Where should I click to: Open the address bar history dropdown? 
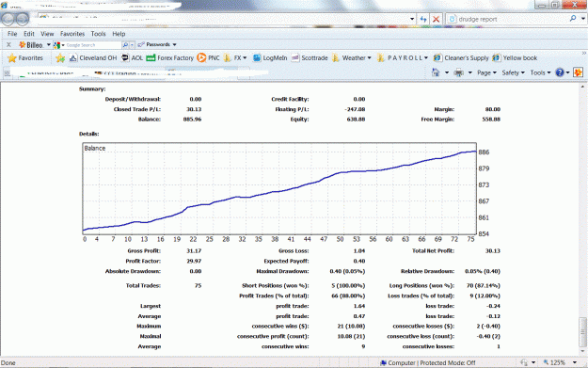[412, 19]
